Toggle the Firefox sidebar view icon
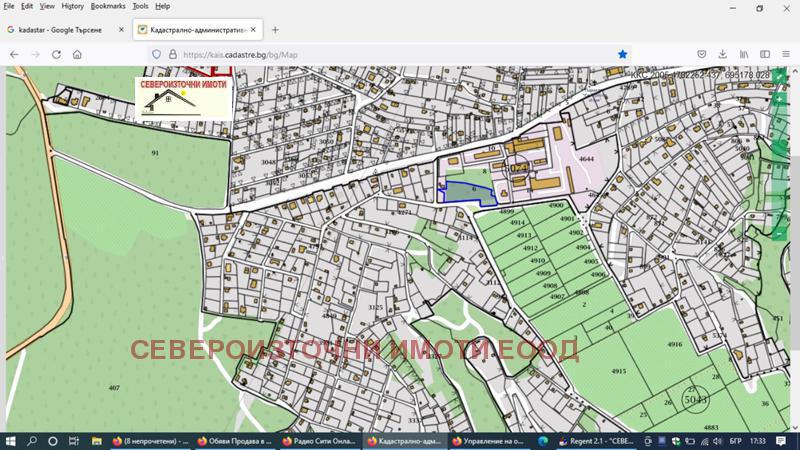The height and width of the screenshot is (450, 800). click(x=764, y=54)
